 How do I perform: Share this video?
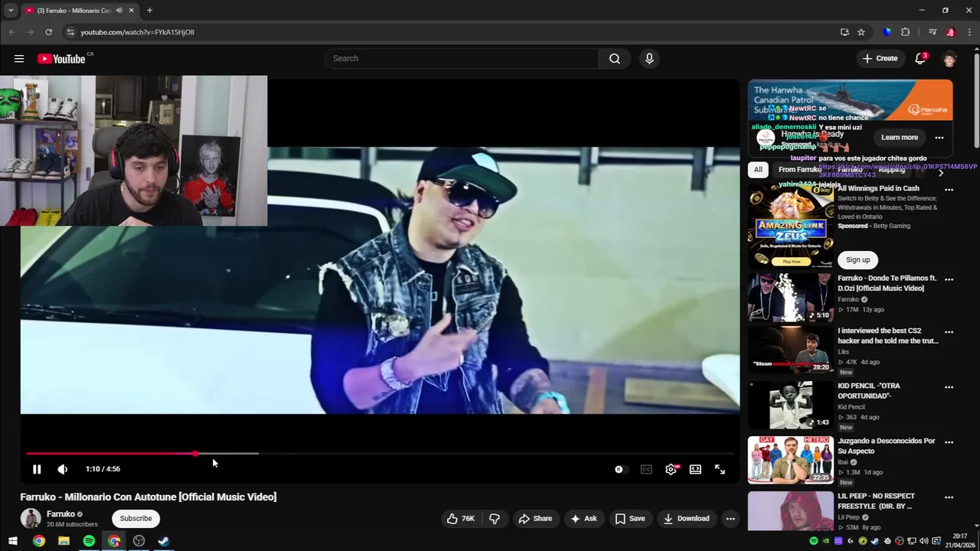coord(535,518)
